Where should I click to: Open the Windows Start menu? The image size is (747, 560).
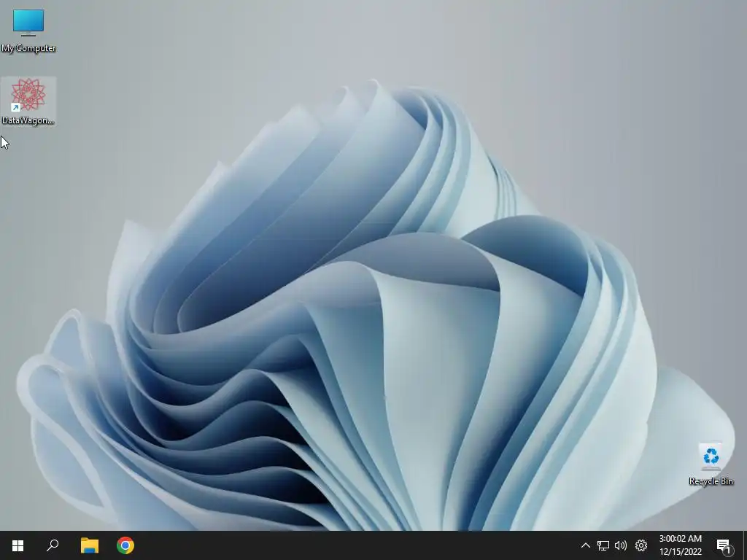tap(18, 545)
